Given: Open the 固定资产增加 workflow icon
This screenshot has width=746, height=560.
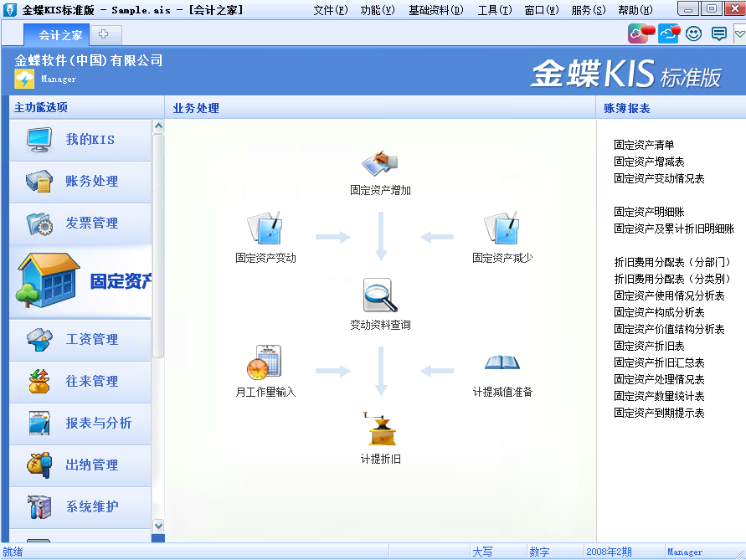Looking at the screenshot, I should click(379, 162).
